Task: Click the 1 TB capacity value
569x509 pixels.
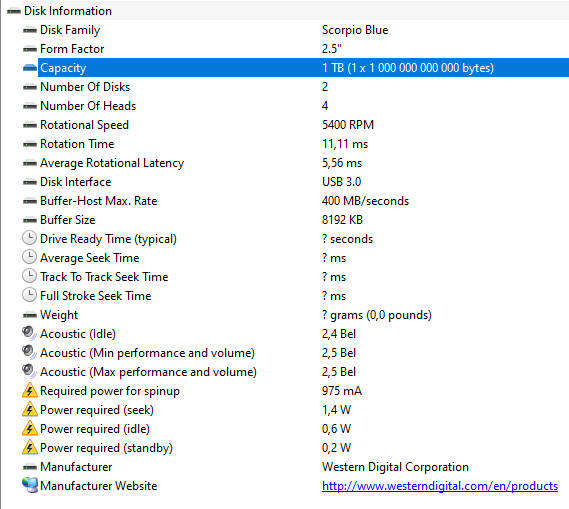Action: tap(408, 68)
